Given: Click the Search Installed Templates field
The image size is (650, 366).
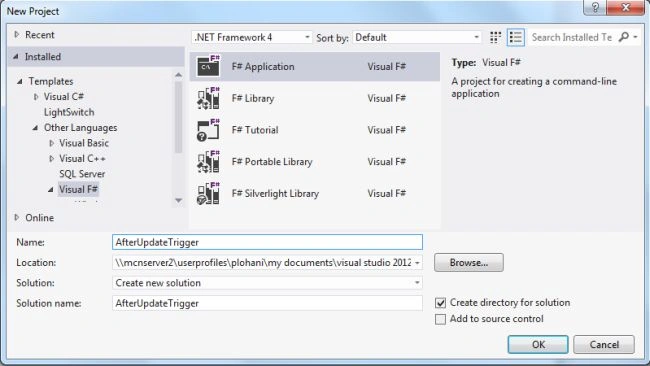Looking at the screenshot, I should (x=572, y=37).
